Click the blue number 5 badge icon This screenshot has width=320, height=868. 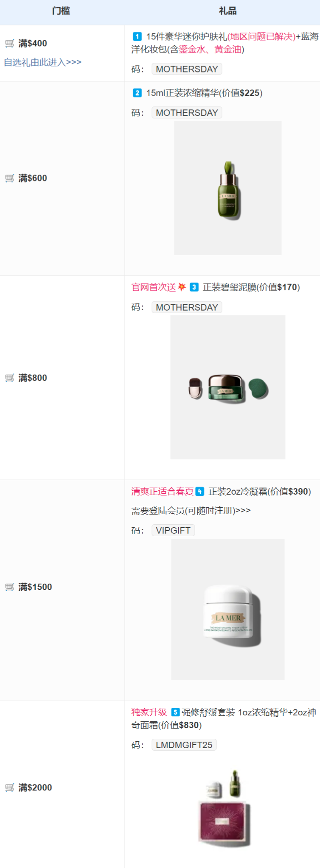(x=175, y=712)
